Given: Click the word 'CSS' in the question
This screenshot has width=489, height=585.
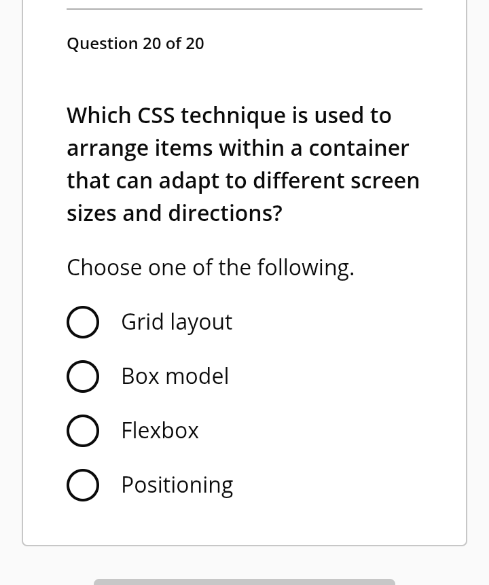Looking at the screenshot, I should pos(156,115).
